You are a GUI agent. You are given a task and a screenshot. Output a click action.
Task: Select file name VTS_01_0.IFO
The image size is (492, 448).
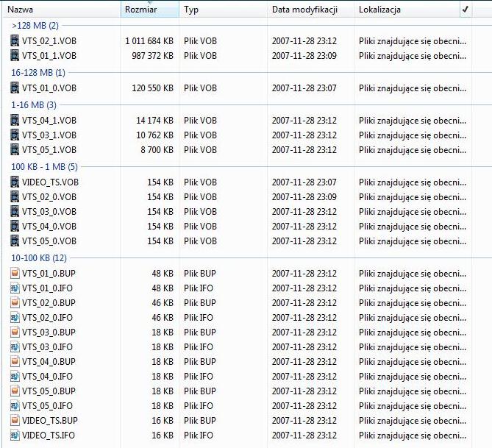point(47,288)
